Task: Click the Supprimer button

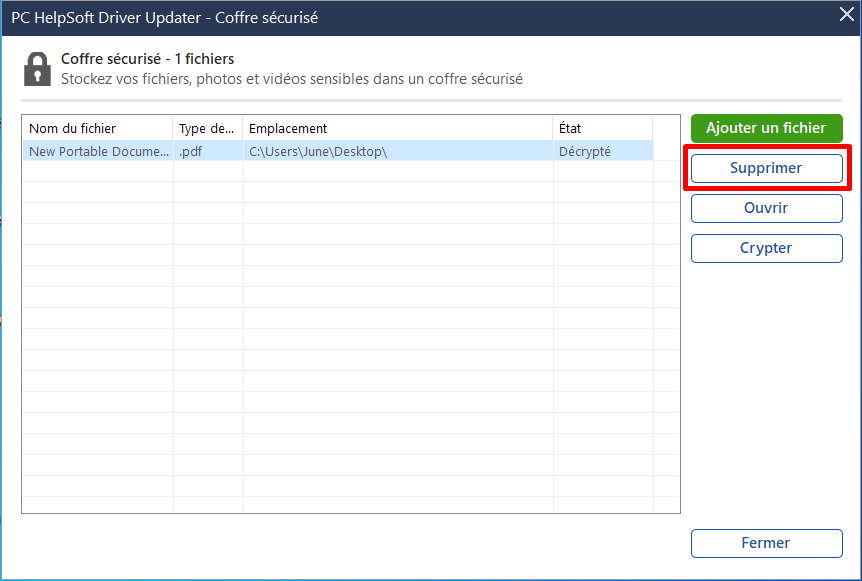Action: coord(766,168)
